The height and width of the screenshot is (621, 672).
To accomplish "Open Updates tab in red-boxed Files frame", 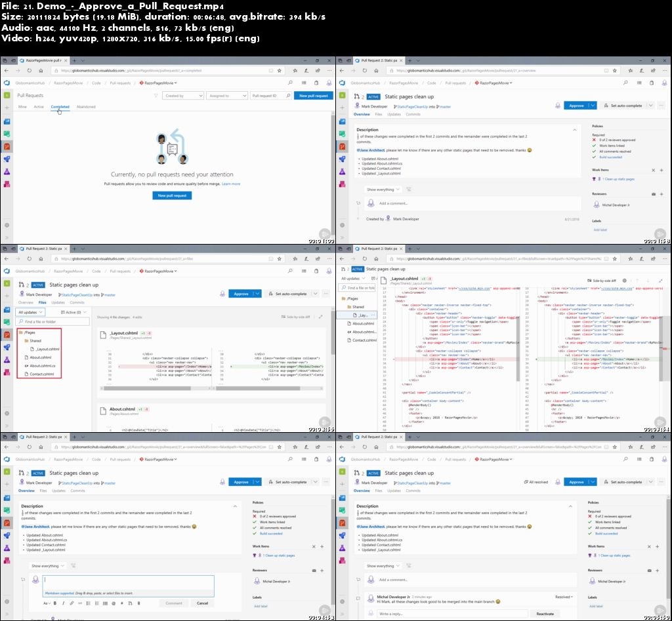I will click(58, 302).
